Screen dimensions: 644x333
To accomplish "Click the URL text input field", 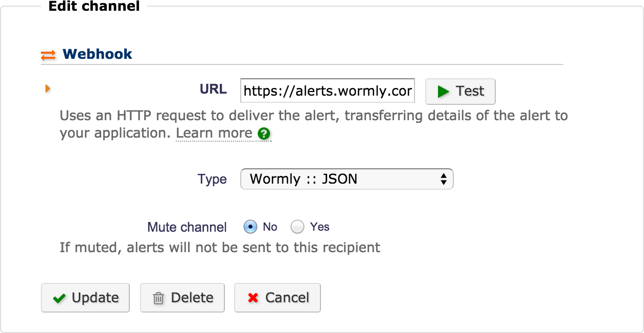I will tap(327, 91).
